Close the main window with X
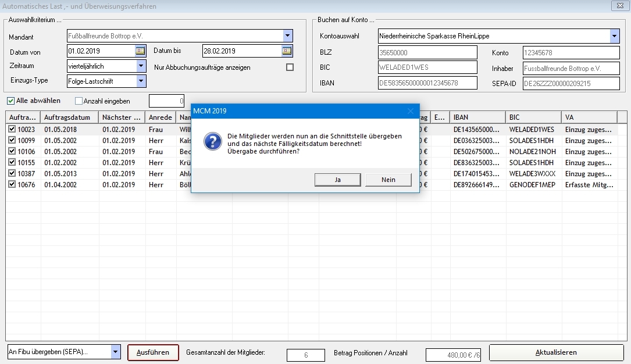The image size is (631, 364). pos(620,6)
